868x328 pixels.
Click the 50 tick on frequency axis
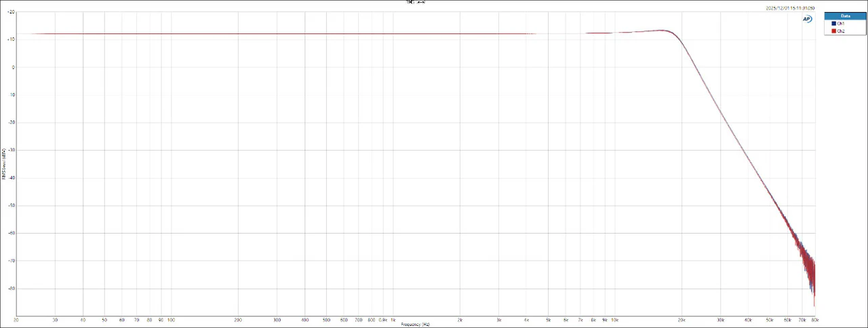click(104, 319)
